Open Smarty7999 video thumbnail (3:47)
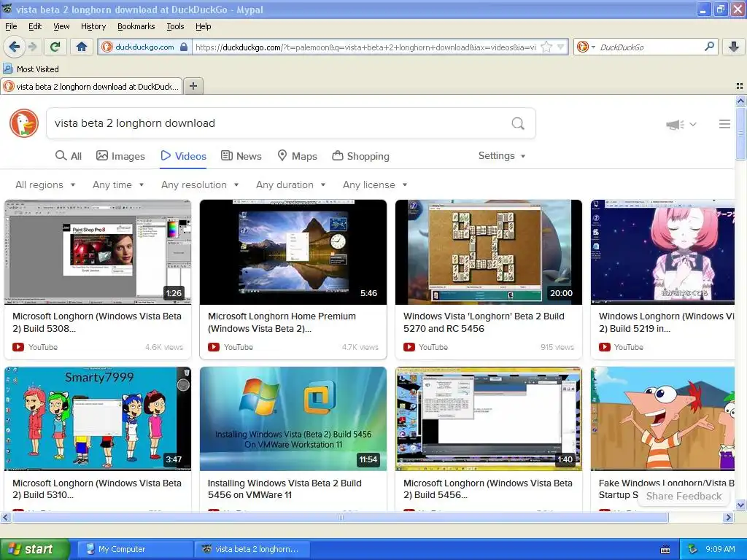Image resolution: width=747 pixels, height=560 pixels. coord(98,419)
